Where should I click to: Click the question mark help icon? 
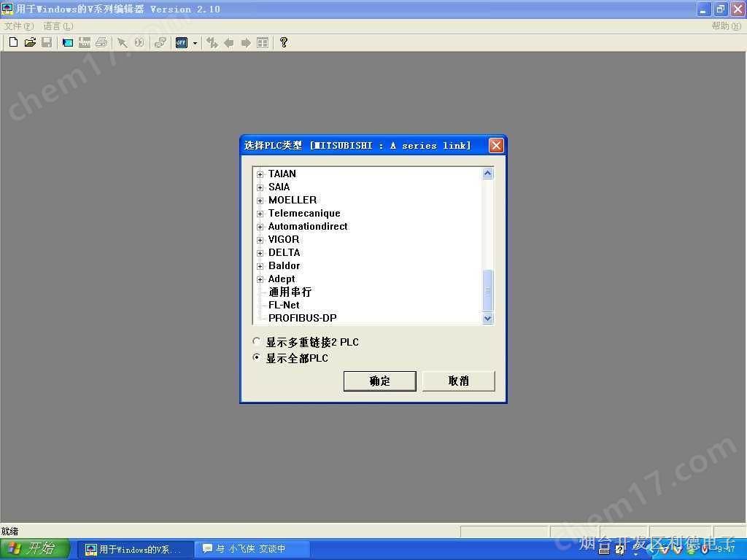pos(284,42)
